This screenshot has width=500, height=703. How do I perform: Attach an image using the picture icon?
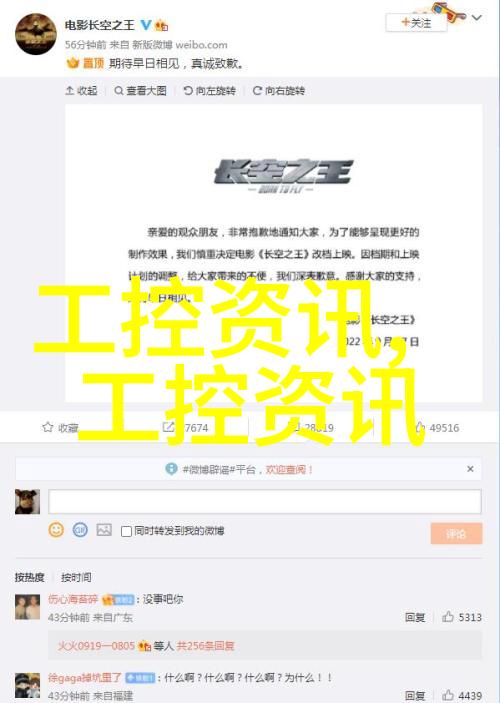104,530
